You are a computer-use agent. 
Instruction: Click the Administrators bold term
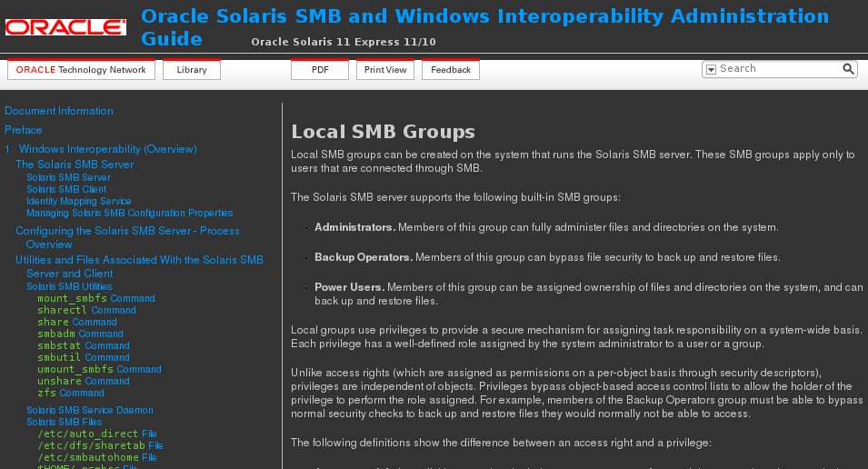click(354, 227)
